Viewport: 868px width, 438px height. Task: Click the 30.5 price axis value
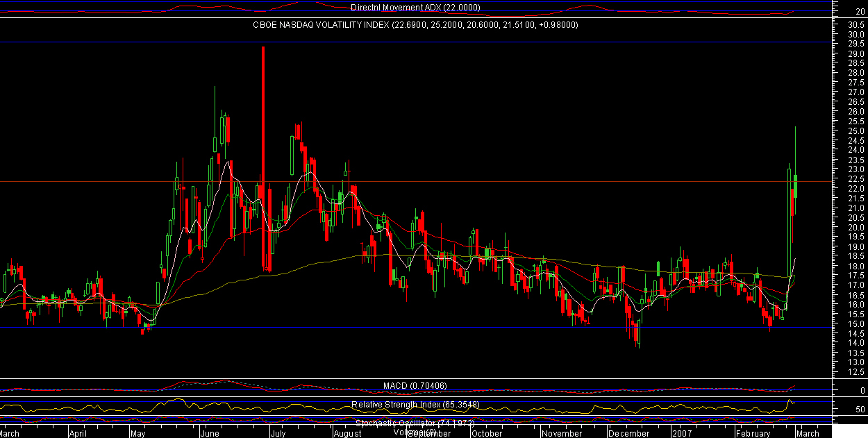tap(855, 24)
